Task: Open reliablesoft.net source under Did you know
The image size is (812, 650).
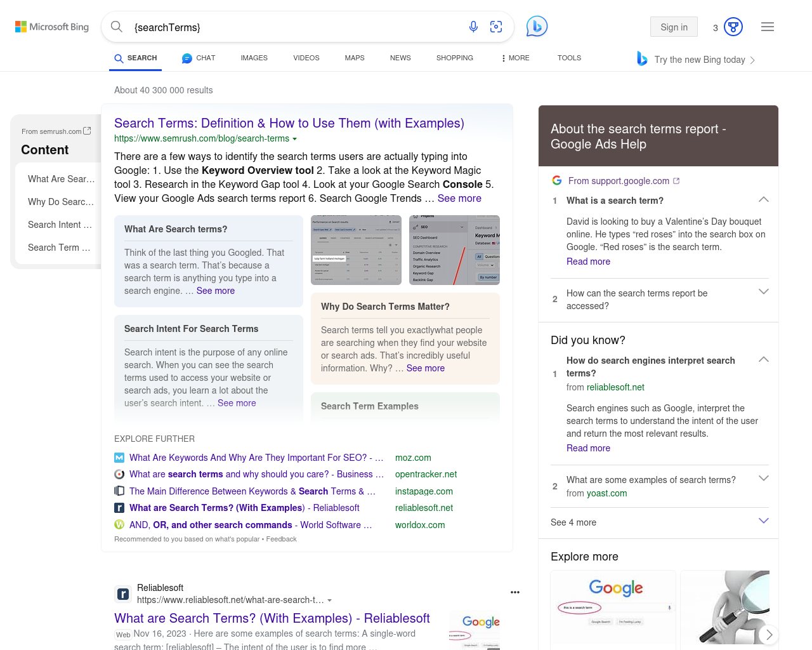Action: click(x=615, y=387)
